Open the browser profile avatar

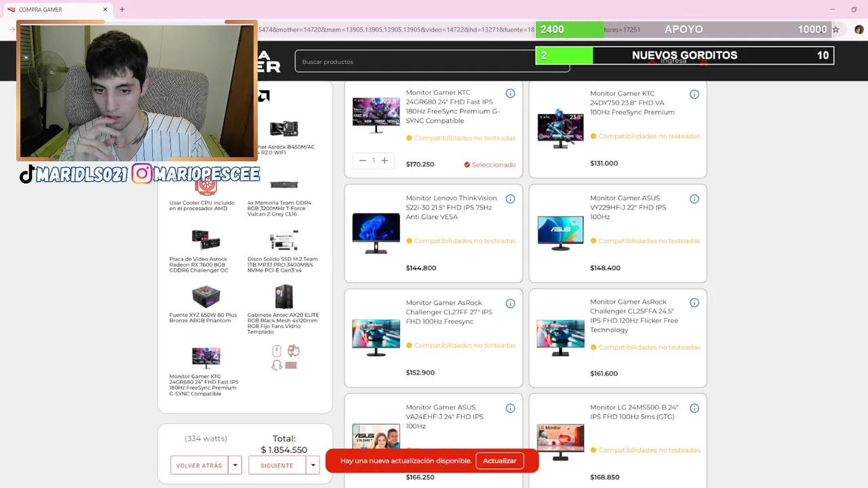click(x=859, y=30)
